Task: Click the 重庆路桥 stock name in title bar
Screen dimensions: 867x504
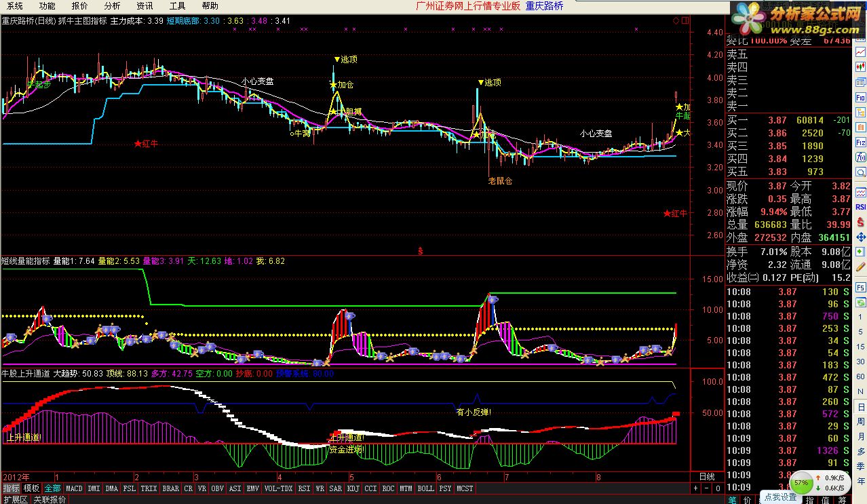Action: [546, 6]
